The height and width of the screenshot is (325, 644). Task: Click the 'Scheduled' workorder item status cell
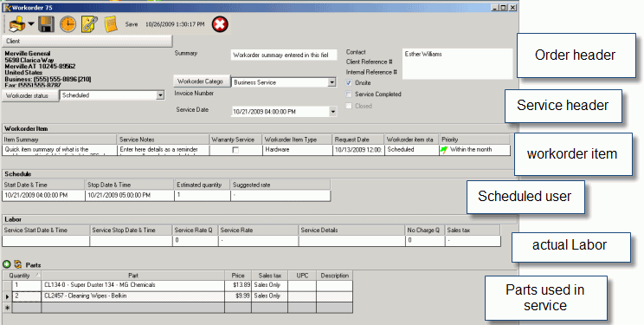pos(411,150)
